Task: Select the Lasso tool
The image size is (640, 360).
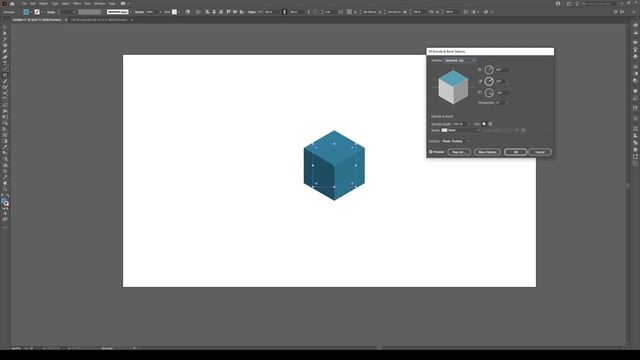Action: (5, 45)
